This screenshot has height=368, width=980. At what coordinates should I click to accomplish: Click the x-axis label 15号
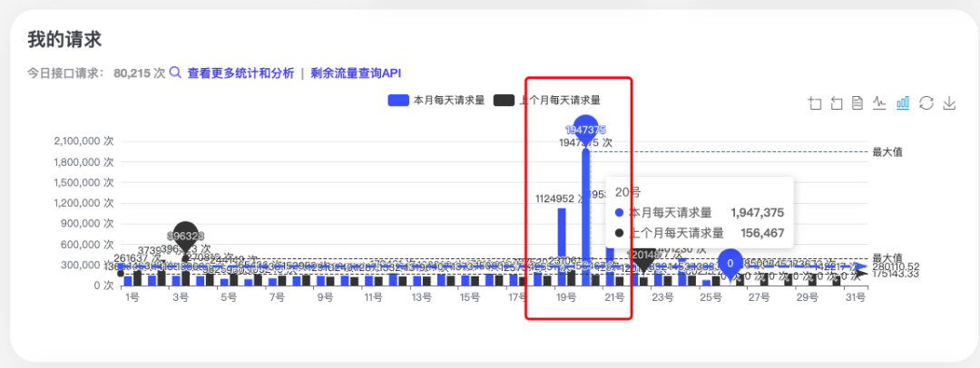click(469, 298)
